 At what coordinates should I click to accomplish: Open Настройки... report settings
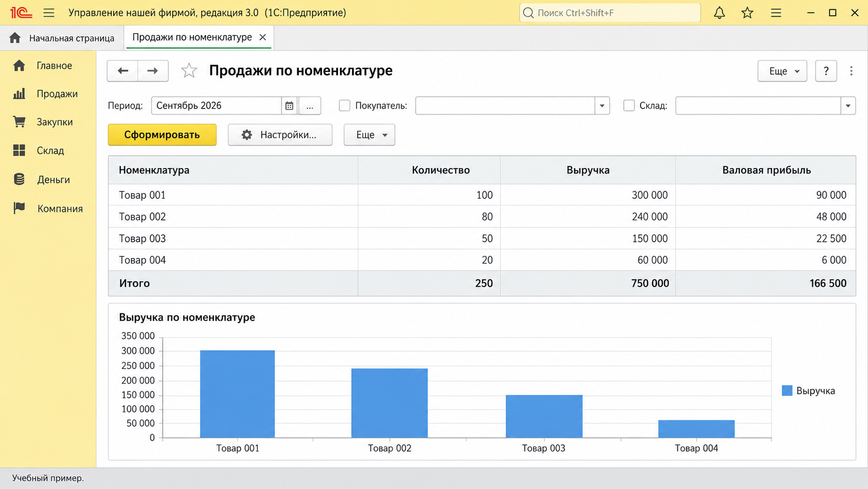[x=280, y=135]
